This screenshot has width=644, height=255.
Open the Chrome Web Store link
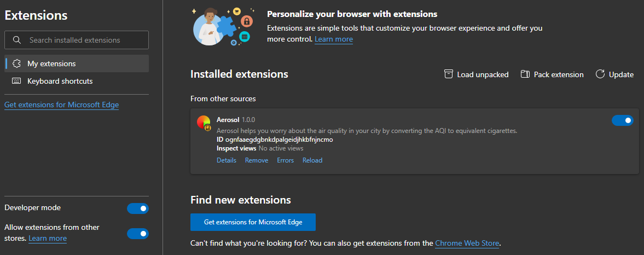(x=467, y=243)
